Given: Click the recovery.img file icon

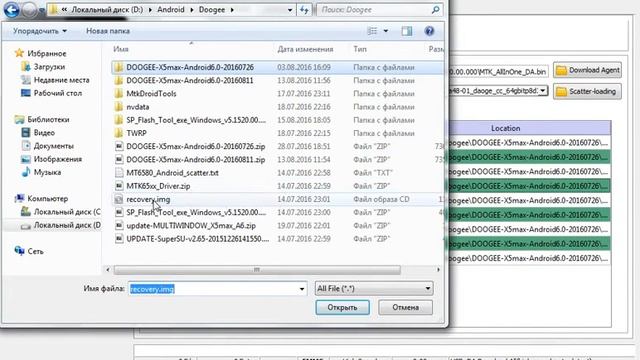Looking at the screenshot, I should pos(119,199).
